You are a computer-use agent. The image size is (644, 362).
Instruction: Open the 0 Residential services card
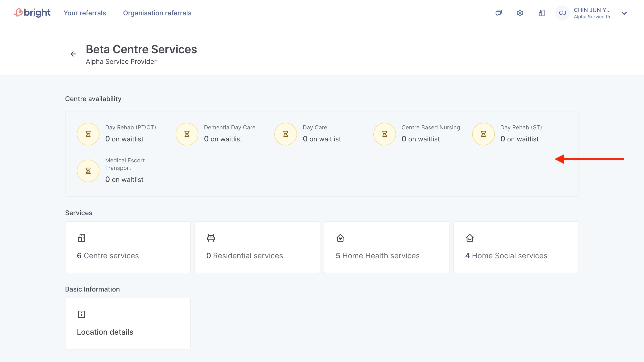(257, 247)
